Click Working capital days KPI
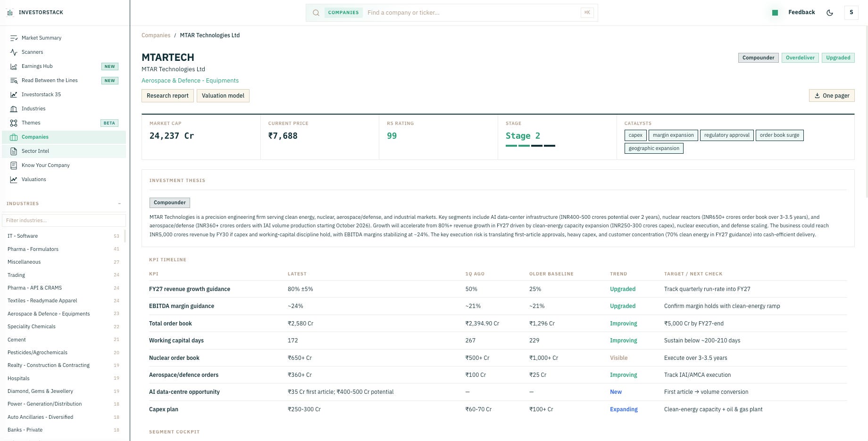The height and width of the screenshot is (441, 868). (x=176, y=341)
